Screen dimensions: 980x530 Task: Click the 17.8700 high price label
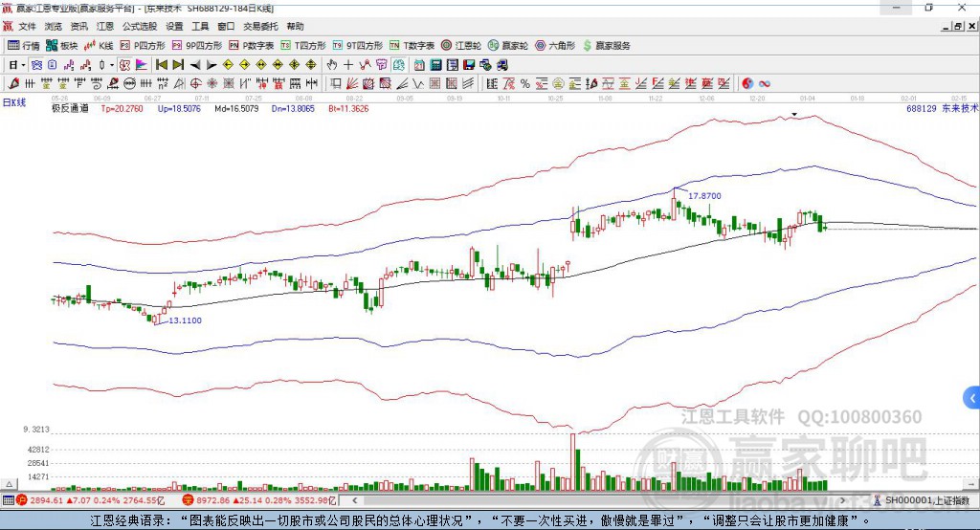[x=704, y=195]
